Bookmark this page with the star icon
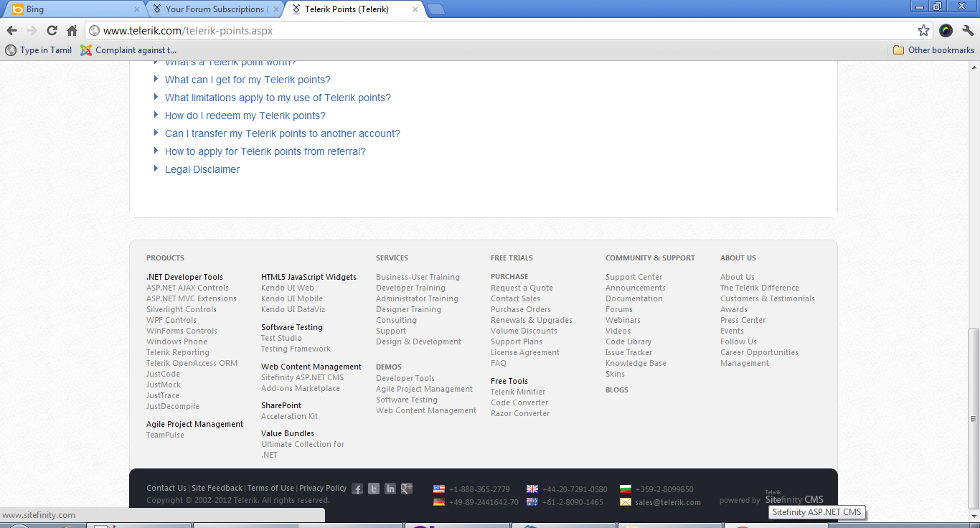 coord(923,31)
